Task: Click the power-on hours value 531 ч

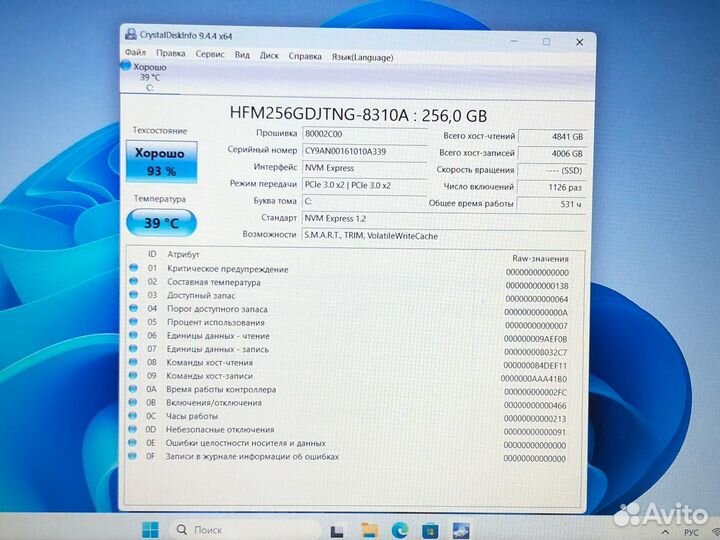Action: tap(551, 204)
